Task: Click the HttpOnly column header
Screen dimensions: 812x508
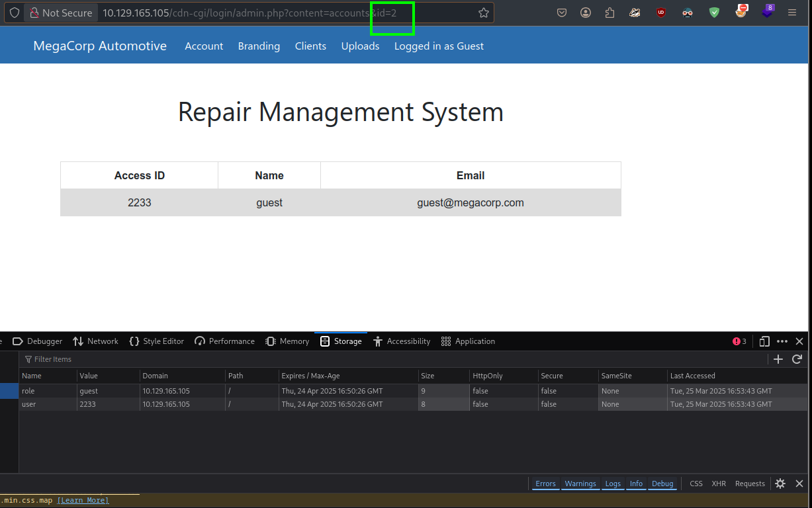Action: (504, 376)
